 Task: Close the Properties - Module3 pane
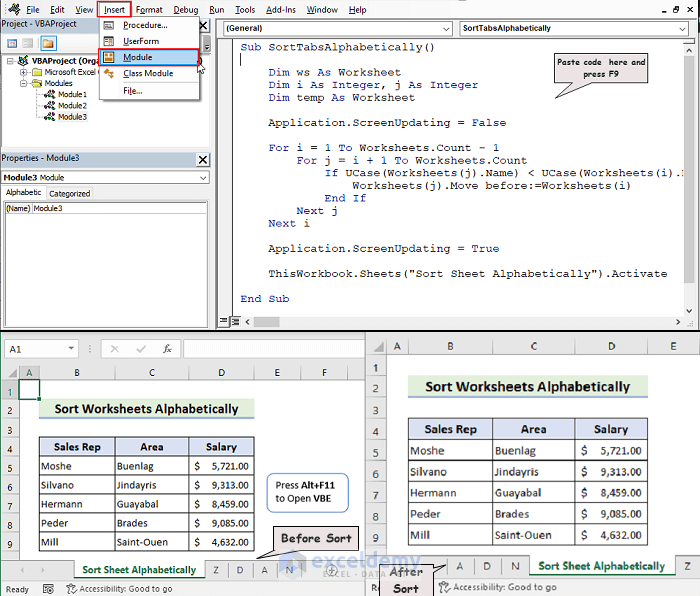(203, 159)
